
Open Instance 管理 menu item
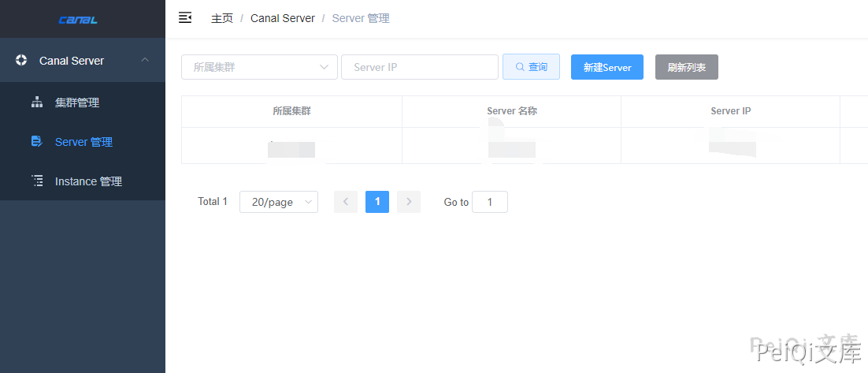point(83,181)
